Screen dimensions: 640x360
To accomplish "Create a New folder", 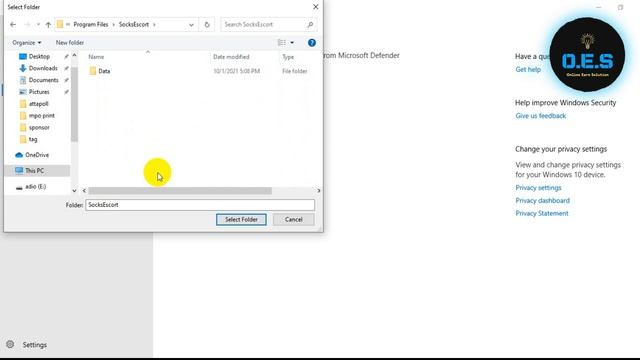I will (70, 42).
